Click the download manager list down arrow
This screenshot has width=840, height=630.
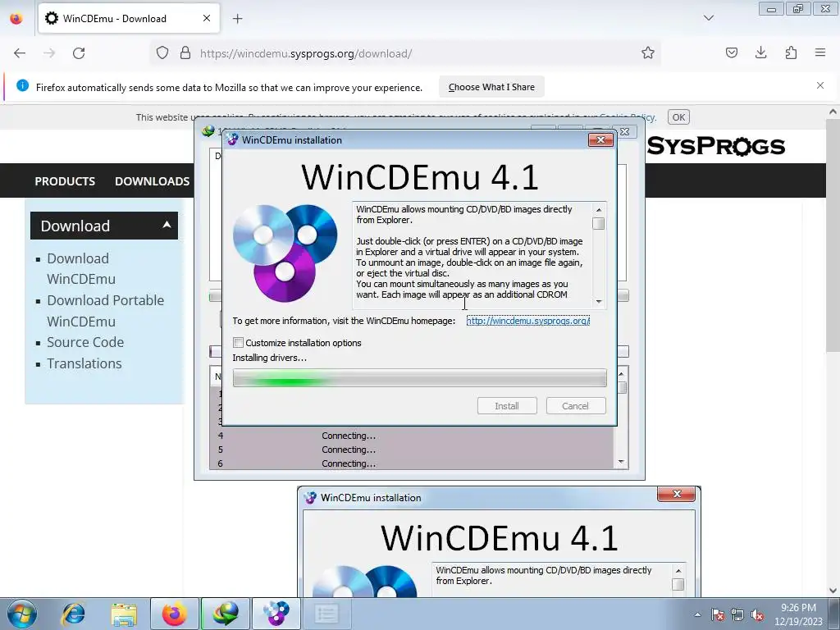622,462
